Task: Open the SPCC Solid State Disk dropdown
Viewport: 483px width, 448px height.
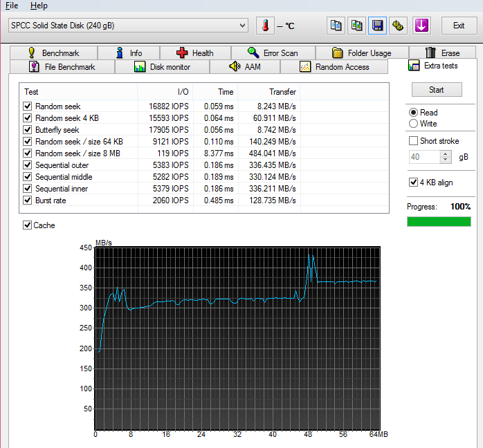Action: coord(129,25)
